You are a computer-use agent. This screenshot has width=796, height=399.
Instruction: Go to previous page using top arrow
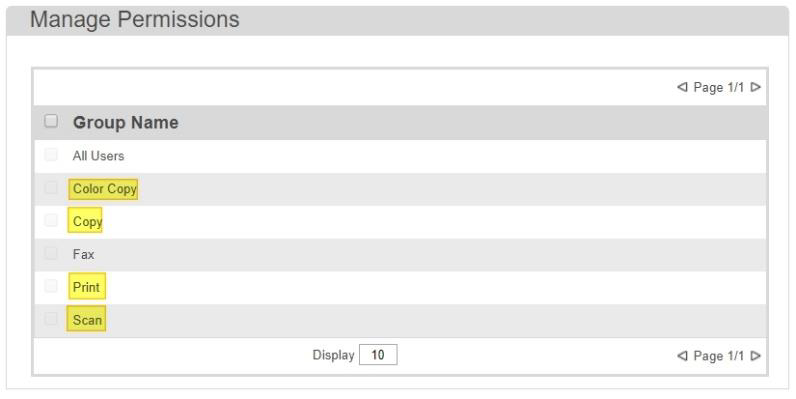tap(682, 87)
